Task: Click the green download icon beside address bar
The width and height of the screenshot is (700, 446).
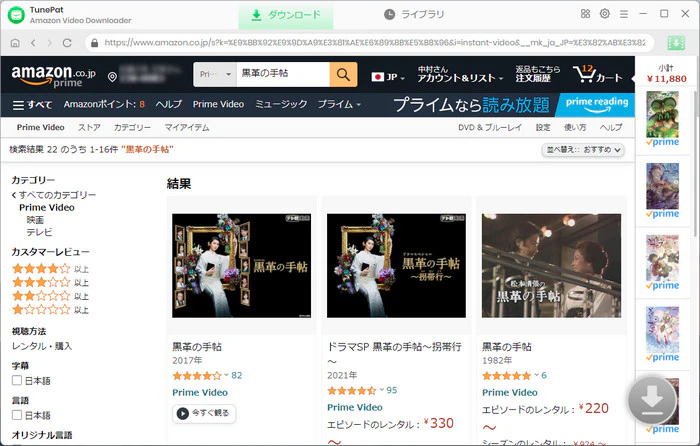Action: click(676, 43)
